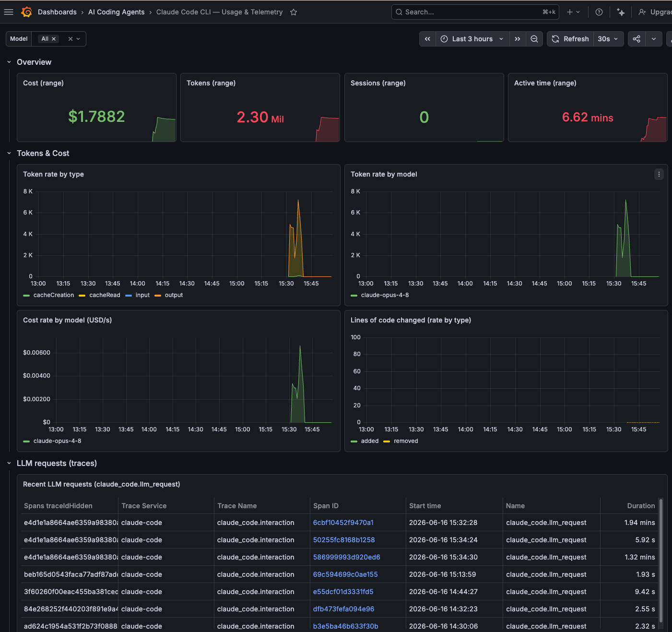Click the green cacheCreation legend color marker
The height and width of the screenshot is (632, 672).
tap(26, 296)
